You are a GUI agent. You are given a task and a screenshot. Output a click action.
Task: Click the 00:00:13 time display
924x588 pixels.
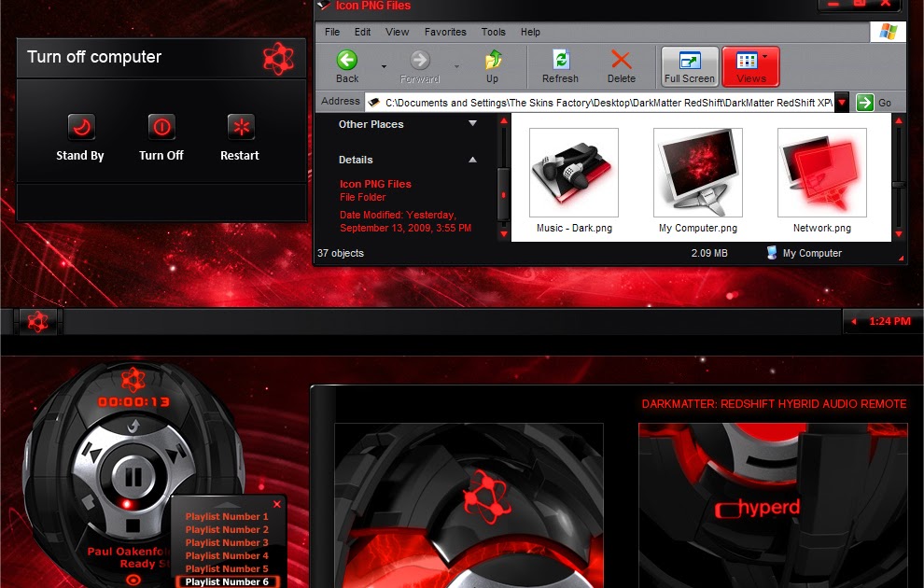[x=133, y=402]
